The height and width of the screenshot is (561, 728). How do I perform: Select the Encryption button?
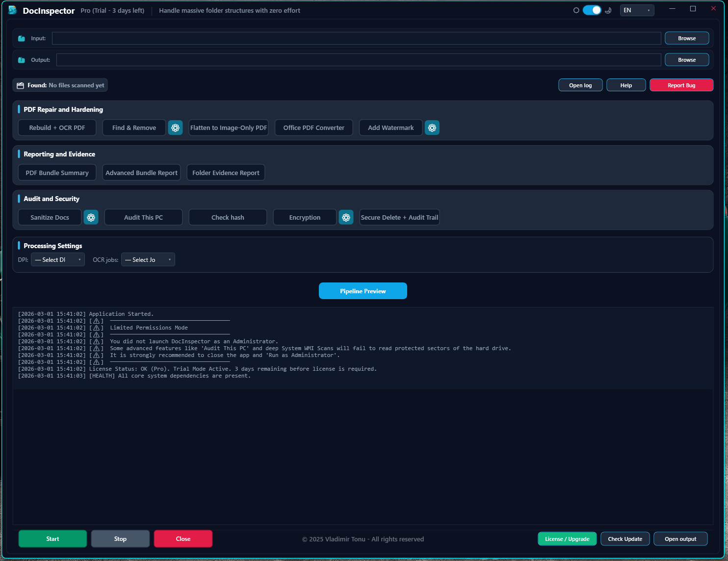click(x=305, y=217)
